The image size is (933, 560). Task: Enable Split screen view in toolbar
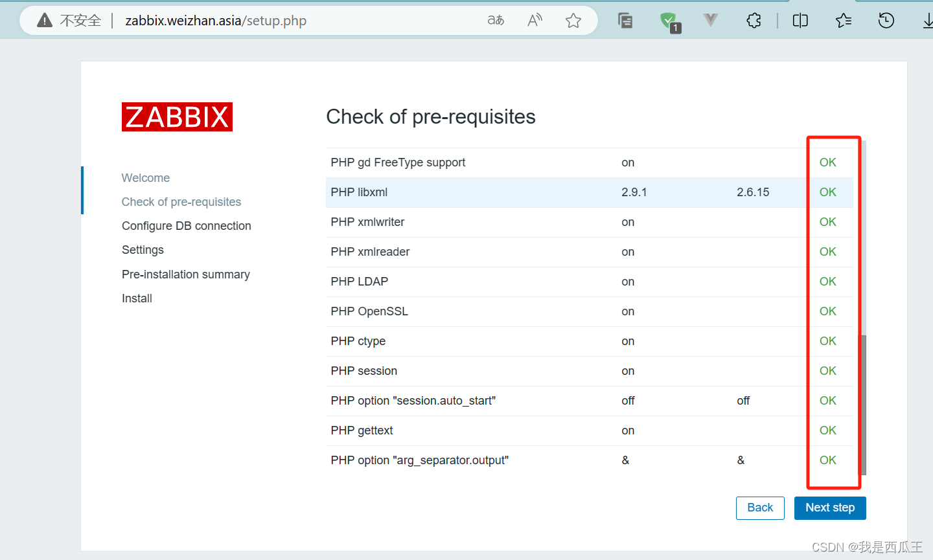[800, 20]
